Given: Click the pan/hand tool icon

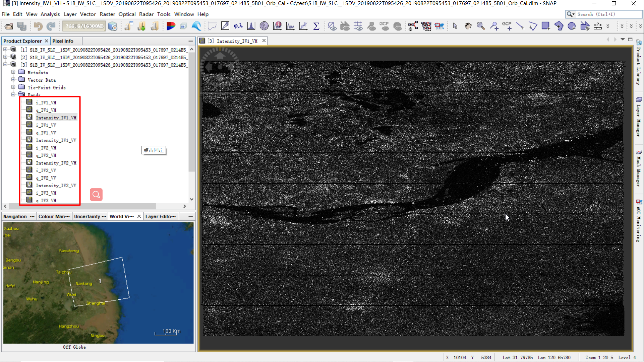Looking at the screenshot, I should pos(468,26).
